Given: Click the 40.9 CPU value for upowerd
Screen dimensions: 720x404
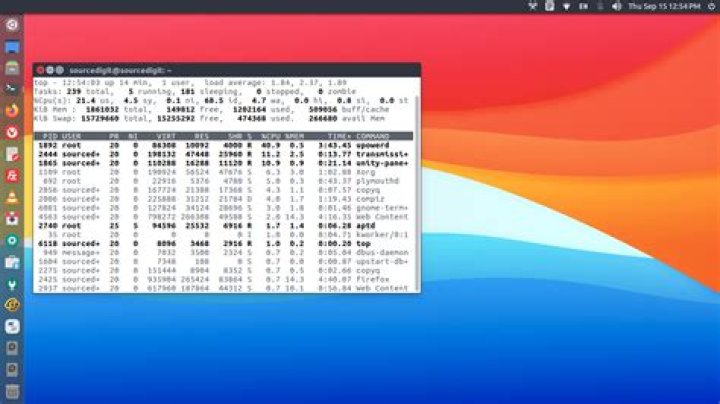Looking at the screenshot, I should pyautogui.click(x=270, y=146).
